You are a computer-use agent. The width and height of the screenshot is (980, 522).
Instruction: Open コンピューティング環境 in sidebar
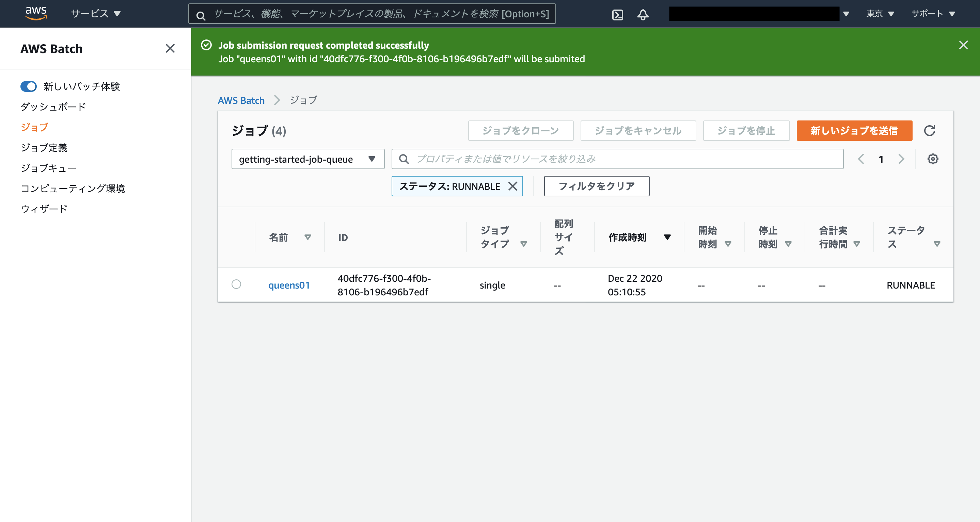pyautogui.click(x=73, y=189)
